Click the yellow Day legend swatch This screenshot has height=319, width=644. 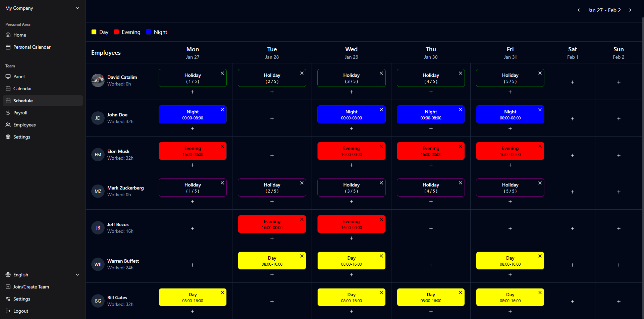[x=94, y=32]
